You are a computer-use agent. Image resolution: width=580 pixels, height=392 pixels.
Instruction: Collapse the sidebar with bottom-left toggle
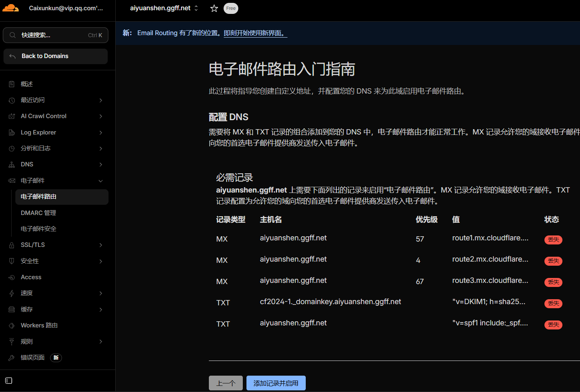pos(9,381)
